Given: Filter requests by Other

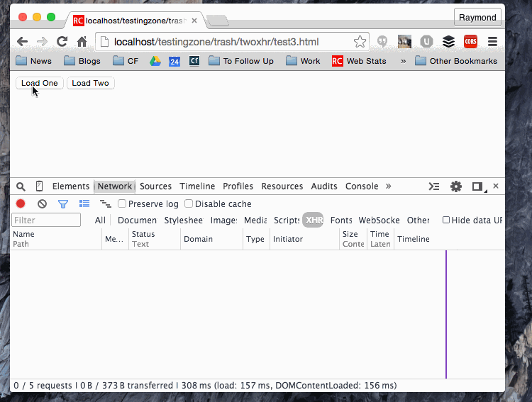Looking at the screenshot, I should point(418,220).
